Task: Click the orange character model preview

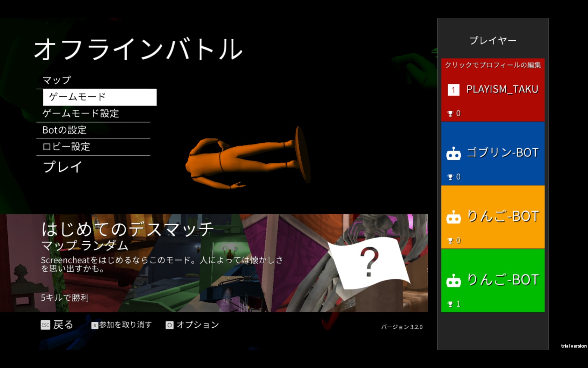Action: (x=248, y=158)
